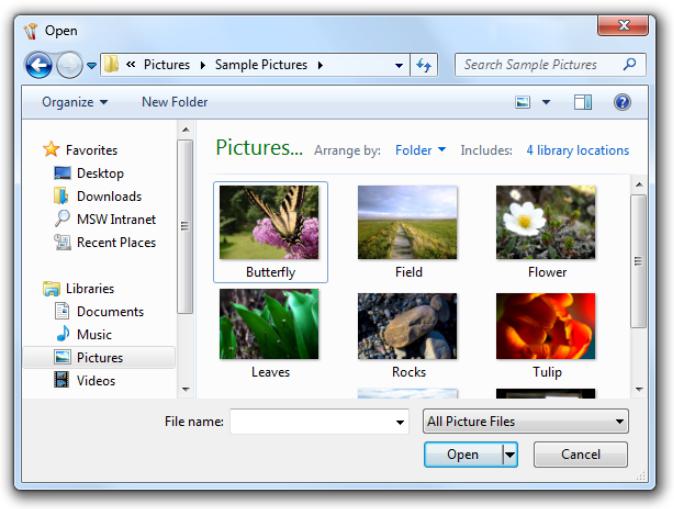The image size is (674, 509).
Task: Click the Back navigation arrow button
Action: [39, 65]
